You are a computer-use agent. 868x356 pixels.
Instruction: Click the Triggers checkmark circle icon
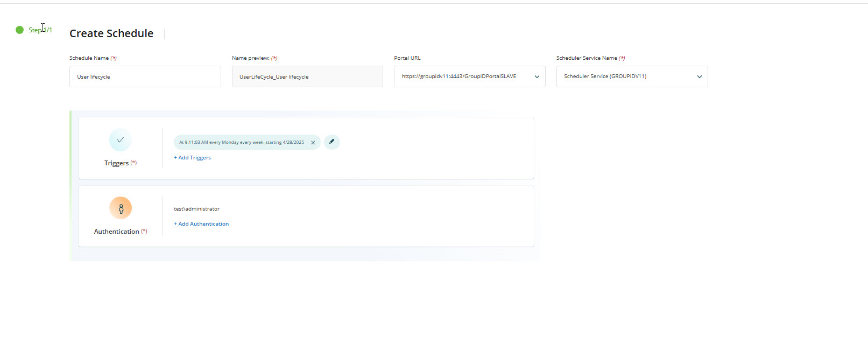click(121, 140)
